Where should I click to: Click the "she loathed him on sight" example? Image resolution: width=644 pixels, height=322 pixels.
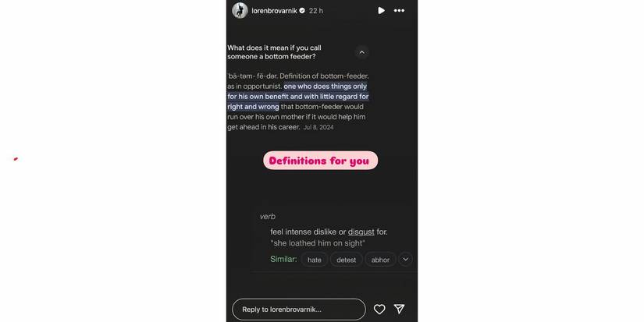318,242
